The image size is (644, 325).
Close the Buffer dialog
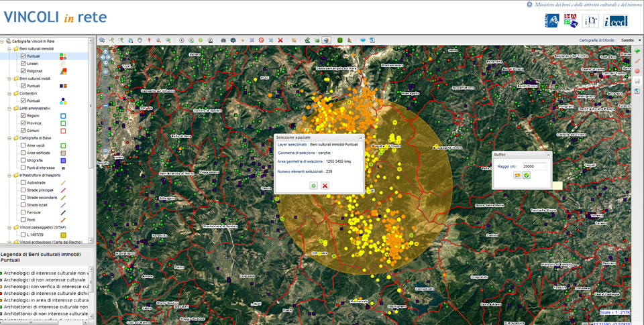(x=548, y=155)
